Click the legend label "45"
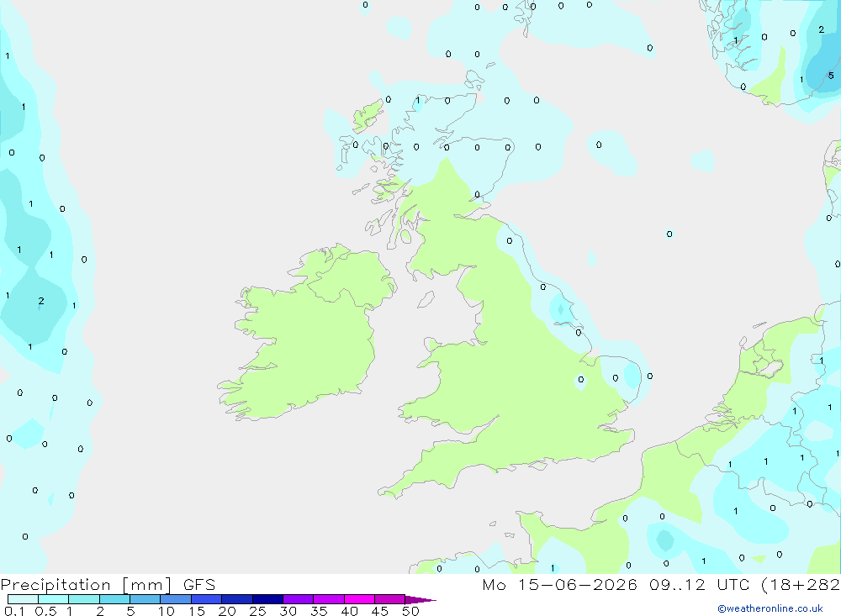The width and height of the screenshot is (841, 616). pos(380,611)
